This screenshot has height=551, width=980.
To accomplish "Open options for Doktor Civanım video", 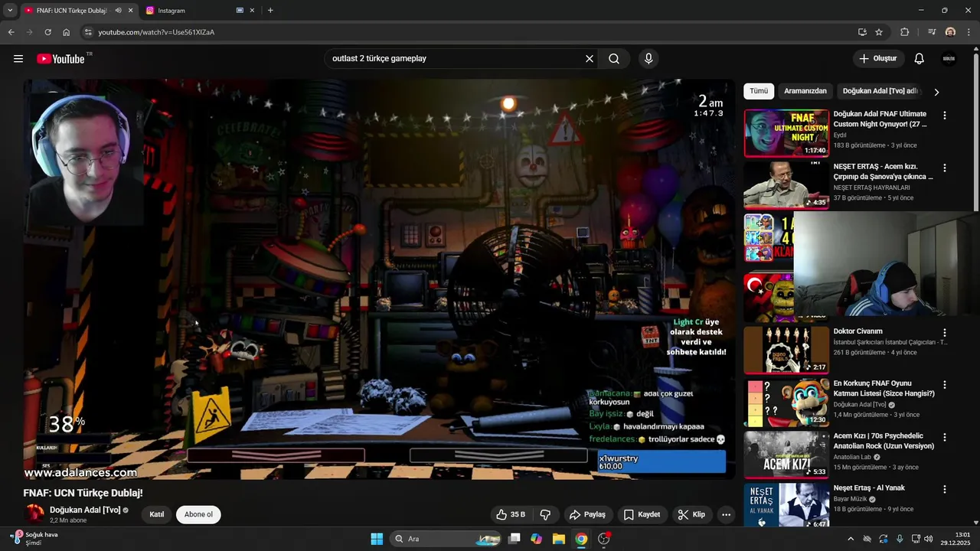I will tap(944, 333).
